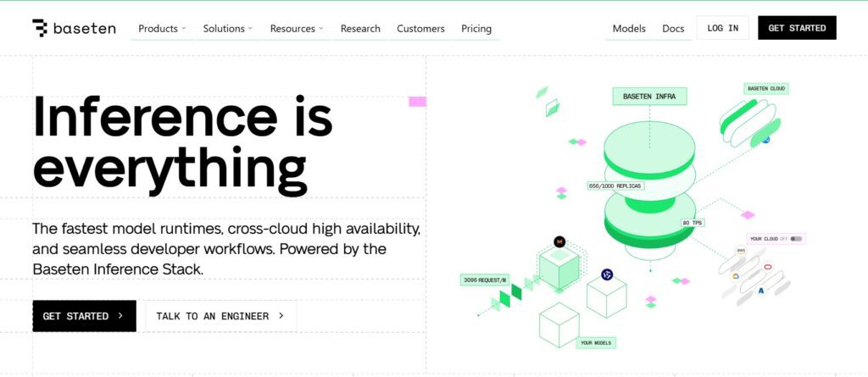Click the Azure cloud icon
The height and width of the screenshot is (377, 868).
point(762,290)
